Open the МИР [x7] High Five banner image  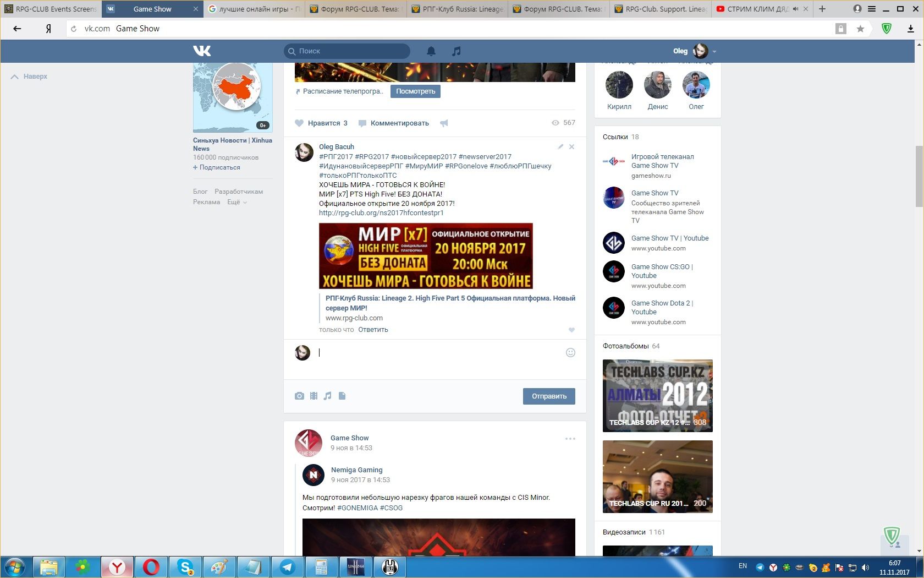click(426, 256)
